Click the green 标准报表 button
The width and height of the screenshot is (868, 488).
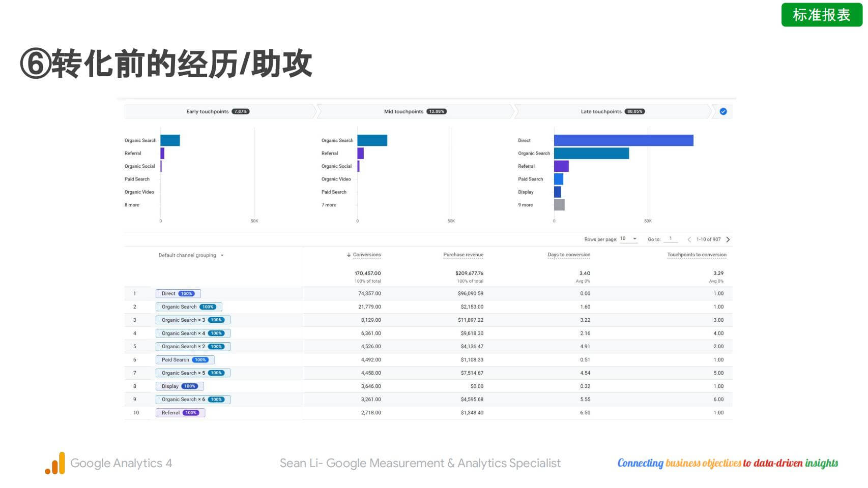coord(821,15)
